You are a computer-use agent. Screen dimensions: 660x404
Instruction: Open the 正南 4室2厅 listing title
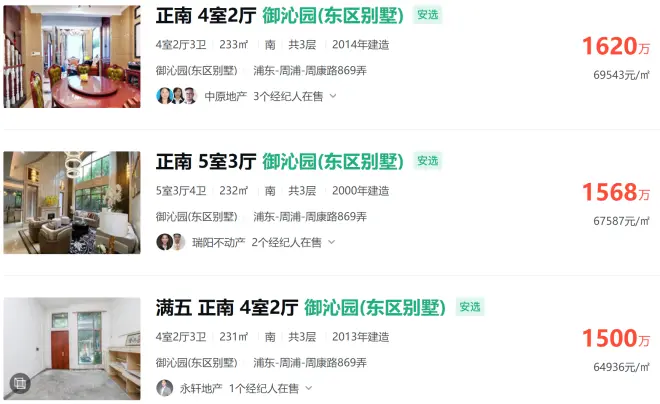pos(206,16)
